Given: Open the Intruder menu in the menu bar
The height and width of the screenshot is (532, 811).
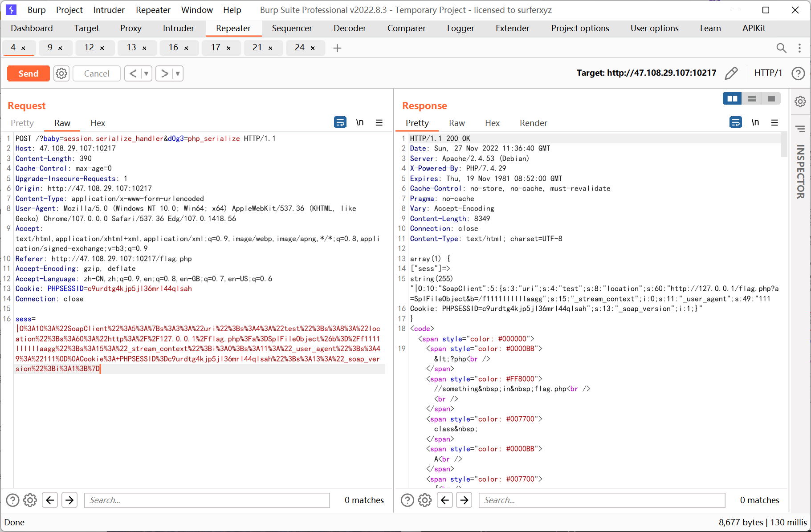Looking at the screenshot, I should (x=108, y=10).
